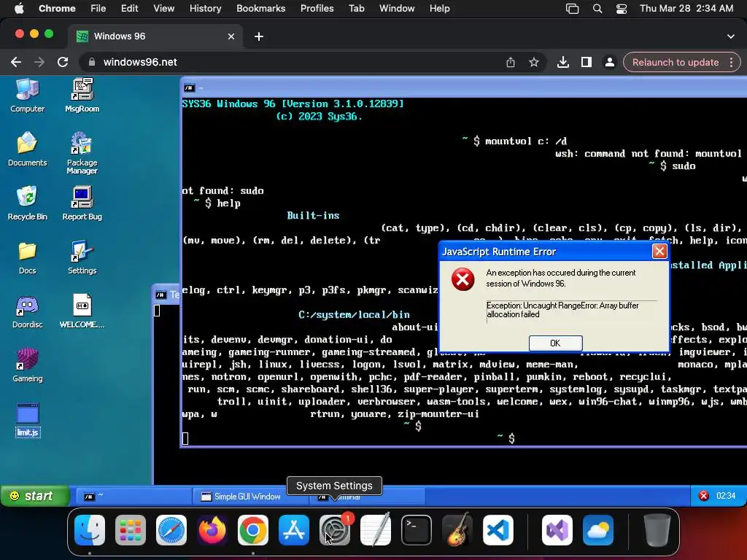Image resolution: width=747 pixels, height=560 pixels.
Task: Open the Docs folder on desktop
Action: click(27, 257)
